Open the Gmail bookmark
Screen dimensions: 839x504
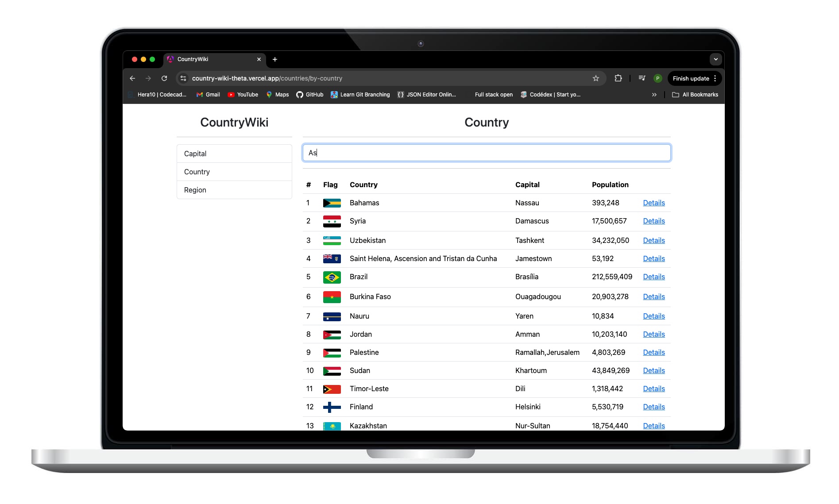point(208,95)
